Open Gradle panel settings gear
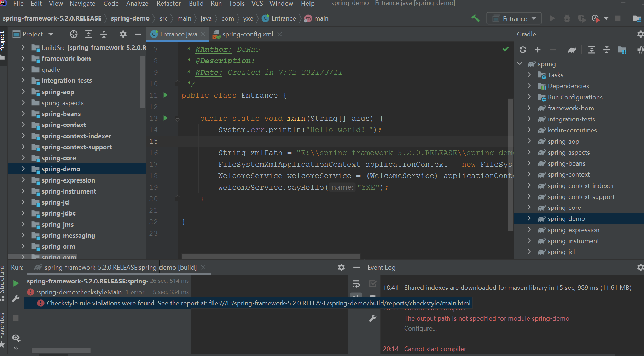Image resolution: width=644 pixels, height=356 pixels. (640, 34)
